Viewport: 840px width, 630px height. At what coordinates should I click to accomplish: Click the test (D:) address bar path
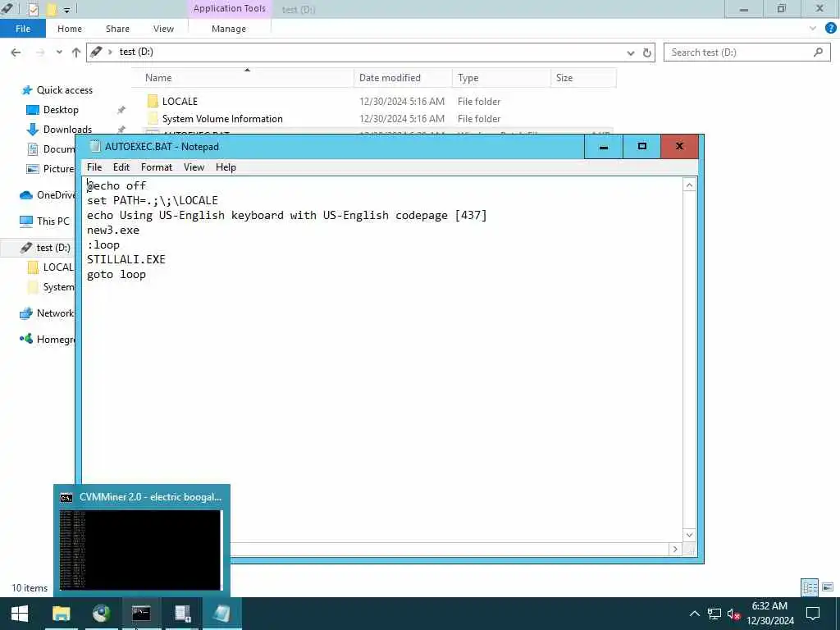[136, 52]
